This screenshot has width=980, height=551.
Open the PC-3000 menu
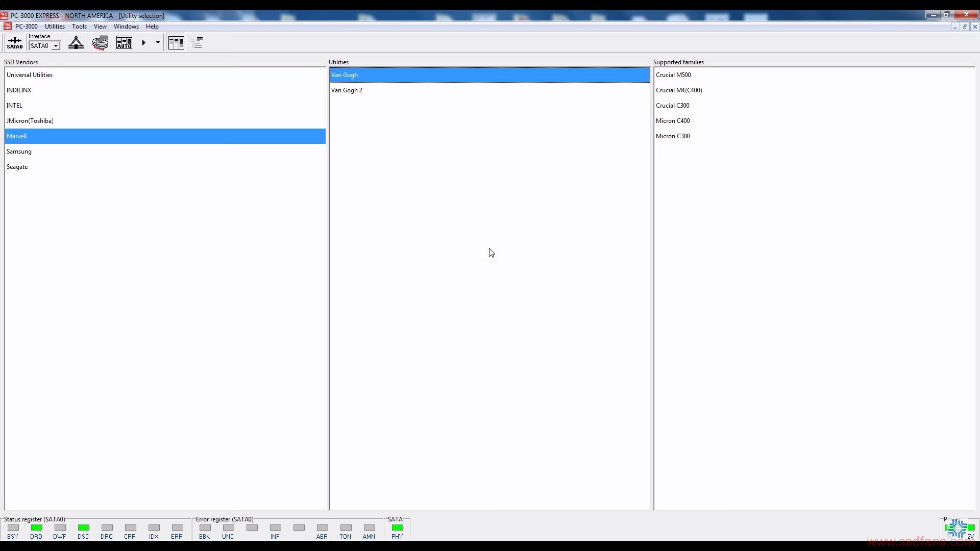[26, 27]
